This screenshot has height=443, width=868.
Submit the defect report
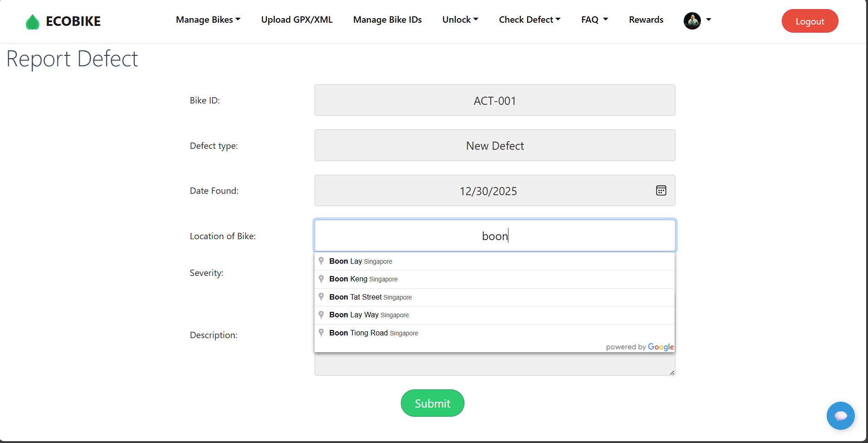[432, 403]
